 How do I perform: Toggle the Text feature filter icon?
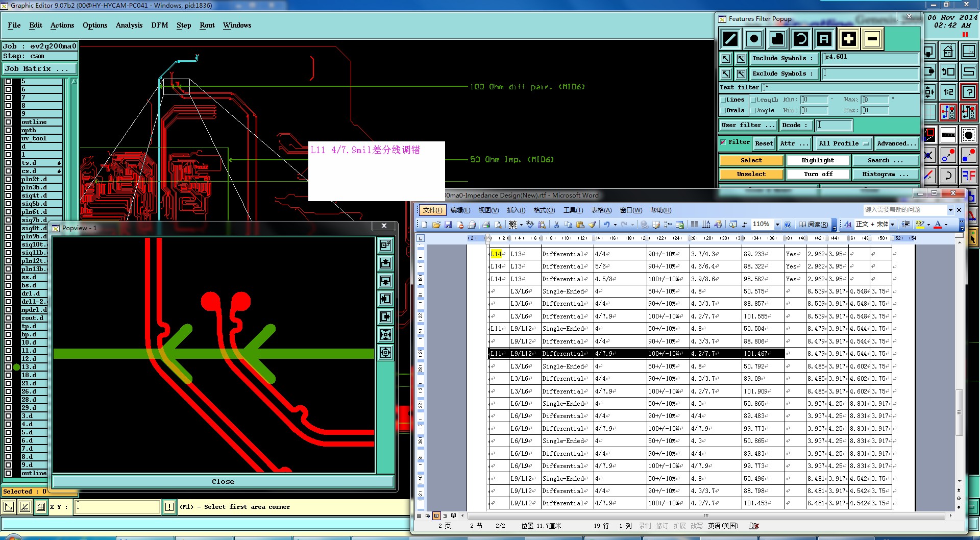824,39
